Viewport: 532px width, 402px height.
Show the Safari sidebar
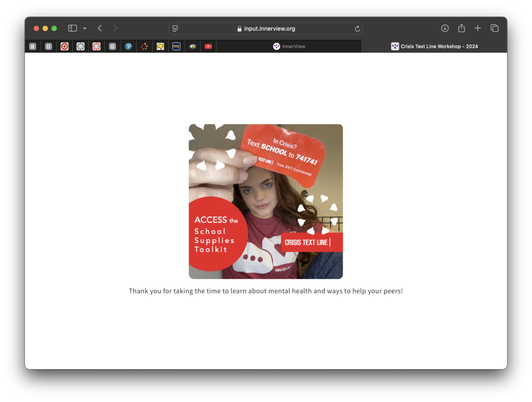coord(73,28)
